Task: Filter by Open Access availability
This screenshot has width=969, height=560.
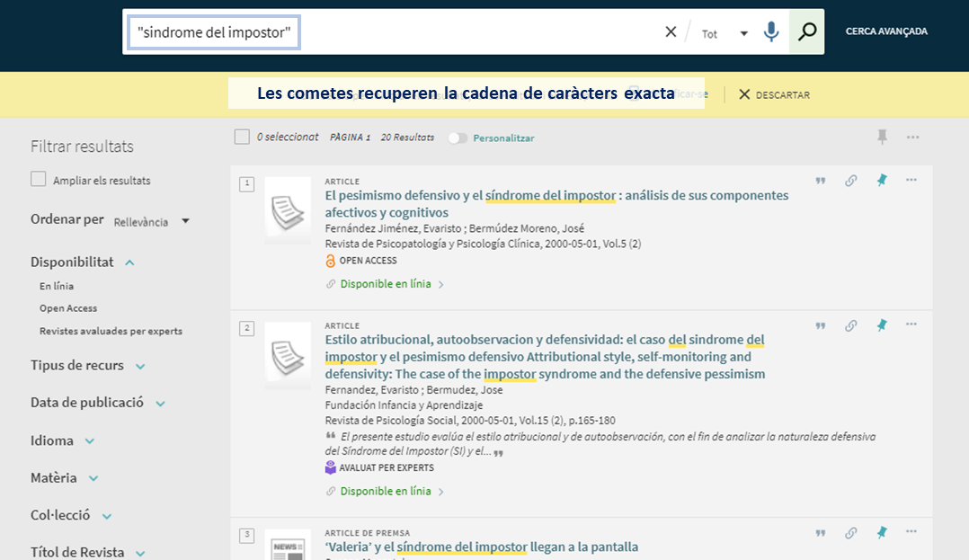Action: coord(68,308)
